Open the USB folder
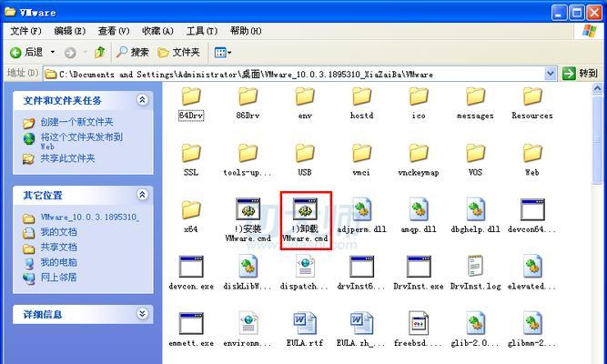 point(305,160)
